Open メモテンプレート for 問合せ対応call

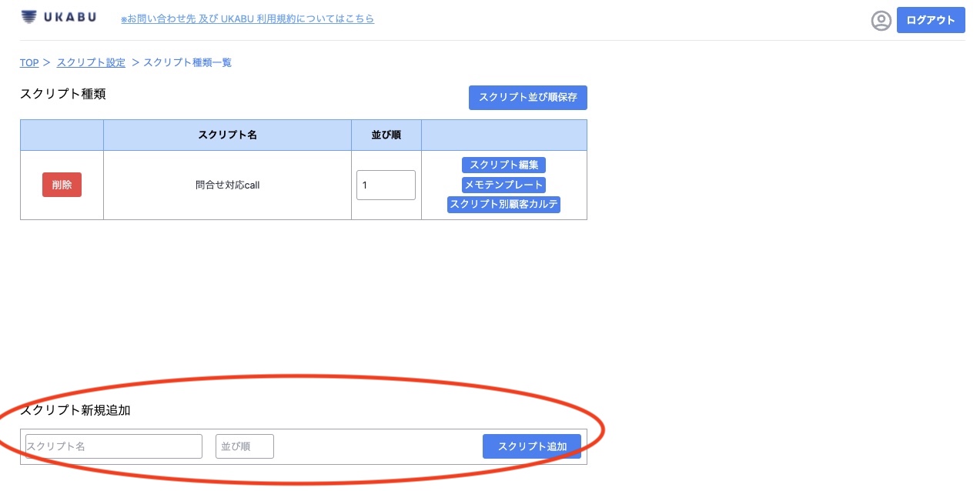(x=503, y=185)
